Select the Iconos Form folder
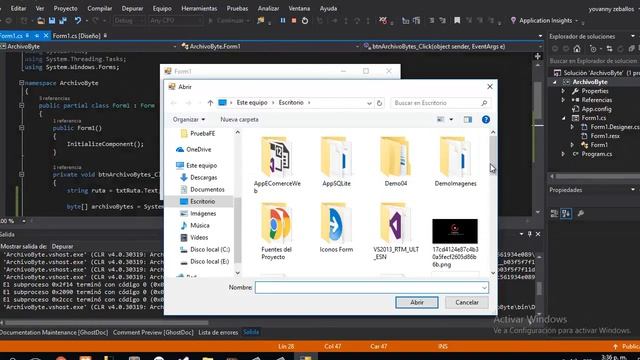640x360 pixels. [x=336, y=228]
